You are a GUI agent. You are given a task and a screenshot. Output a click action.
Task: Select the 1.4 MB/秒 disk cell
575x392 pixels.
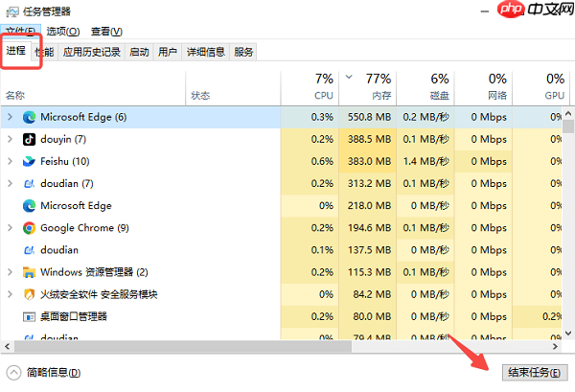[425, 161]
